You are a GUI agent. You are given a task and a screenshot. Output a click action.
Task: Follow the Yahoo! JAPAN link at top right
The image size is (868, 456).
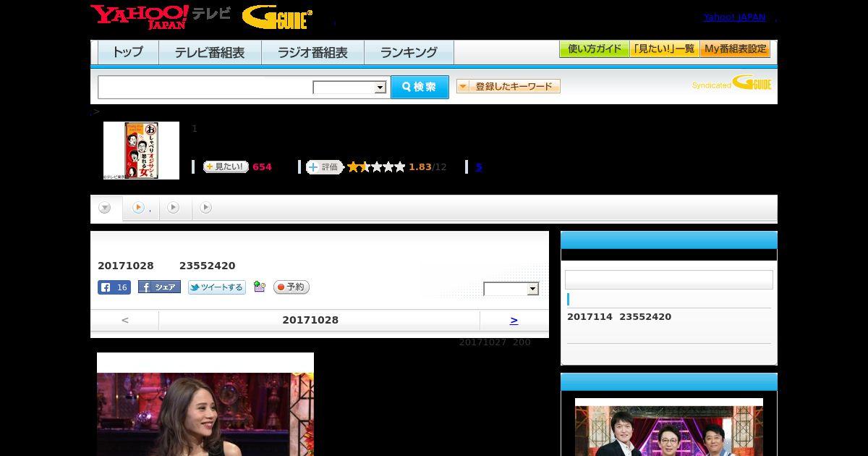tap(734, 17)
